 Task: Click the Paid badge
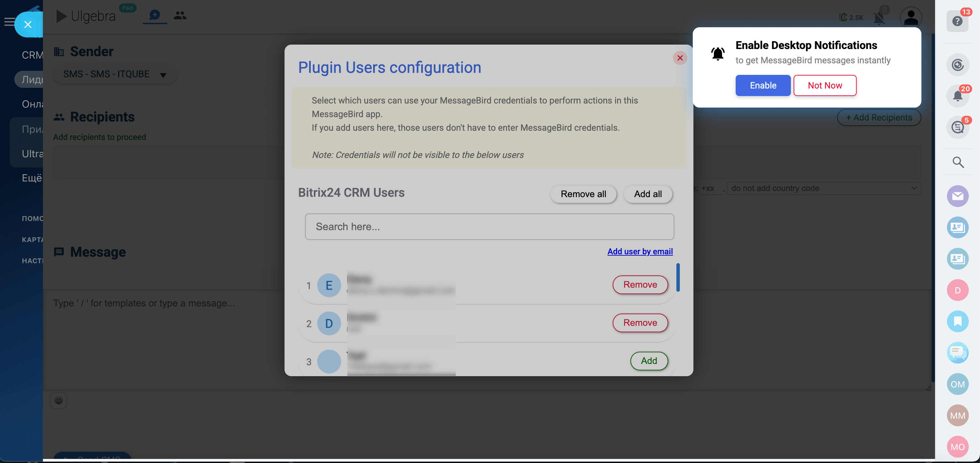tap(127, 8)
